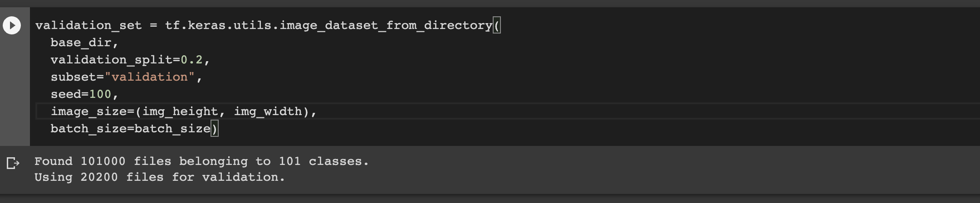Click the validation_split parameter name
Screen dimensions: 980x203
click(112, 60)
